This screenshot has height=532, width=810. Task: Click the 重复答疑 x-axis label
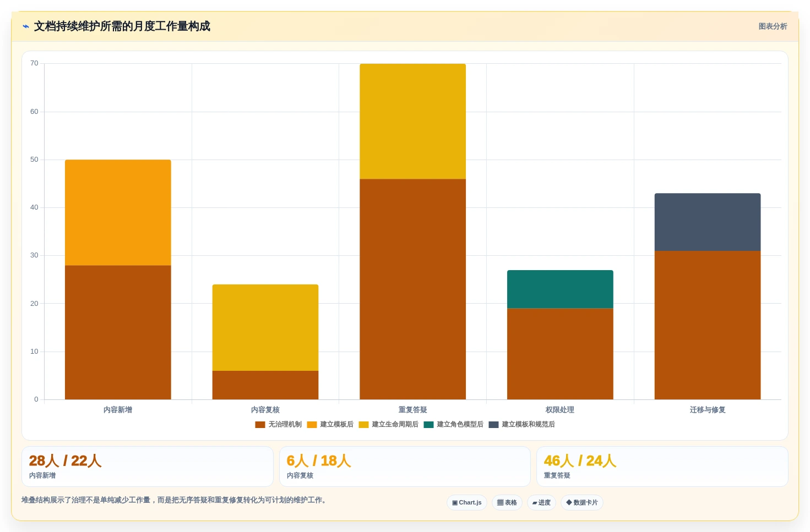pyautogui.click(x=413, y=410)
